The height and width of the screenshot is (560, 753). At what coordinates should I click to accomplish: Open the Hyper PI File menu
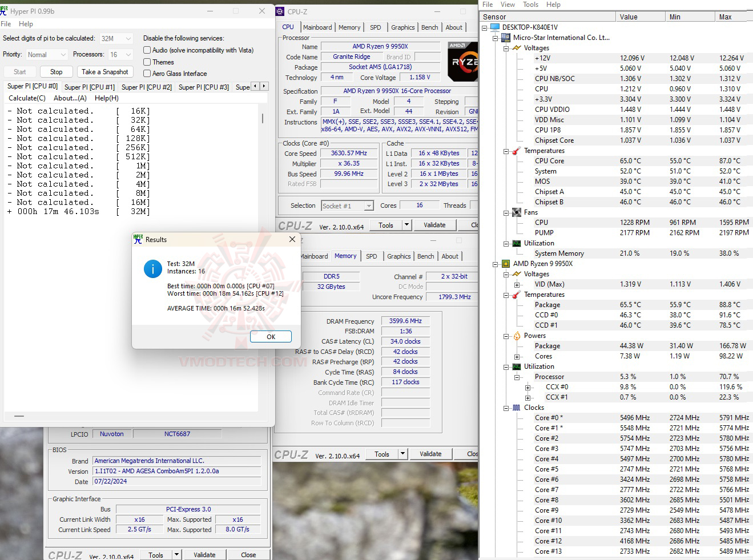(x=6, y=24)
